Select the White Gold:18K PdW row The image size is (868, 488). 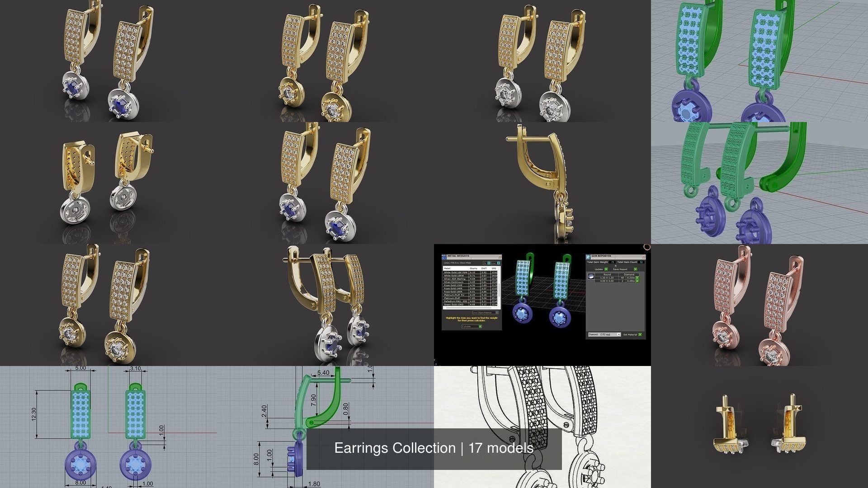pos(470,272)
